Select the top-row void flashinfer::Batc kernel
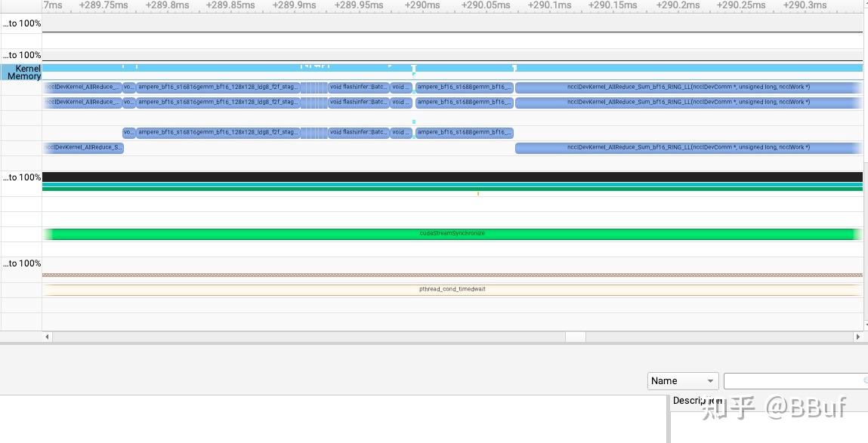868x443 pixels. pos(358,87)
